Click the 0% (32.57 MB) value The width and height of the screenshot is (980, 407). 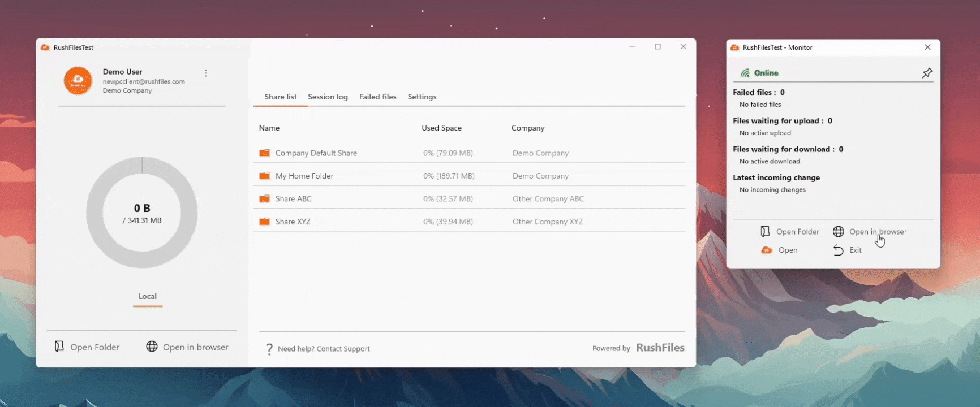click(448, 198)
